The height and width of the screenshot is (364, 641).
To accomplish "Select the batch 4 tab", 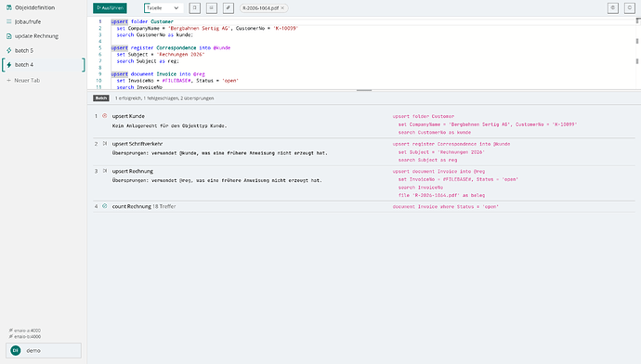I will 44,65.
